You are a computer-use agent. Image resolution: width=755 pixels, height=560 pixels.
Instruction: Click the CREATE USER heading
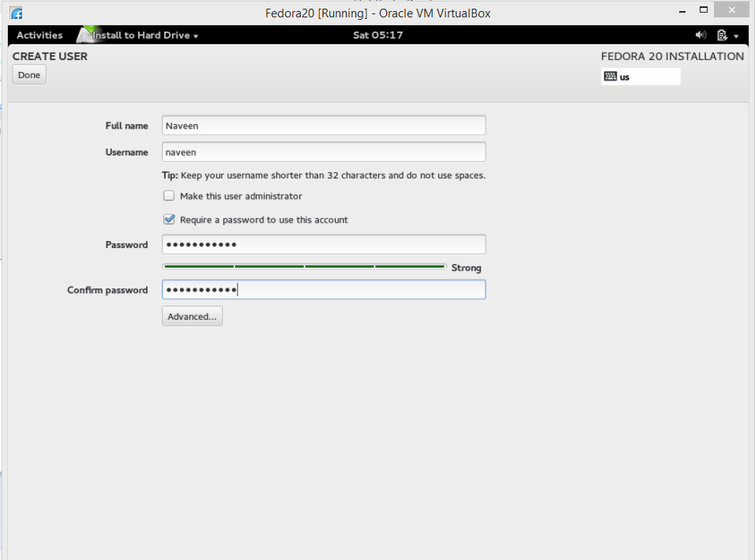click(50, 56)
